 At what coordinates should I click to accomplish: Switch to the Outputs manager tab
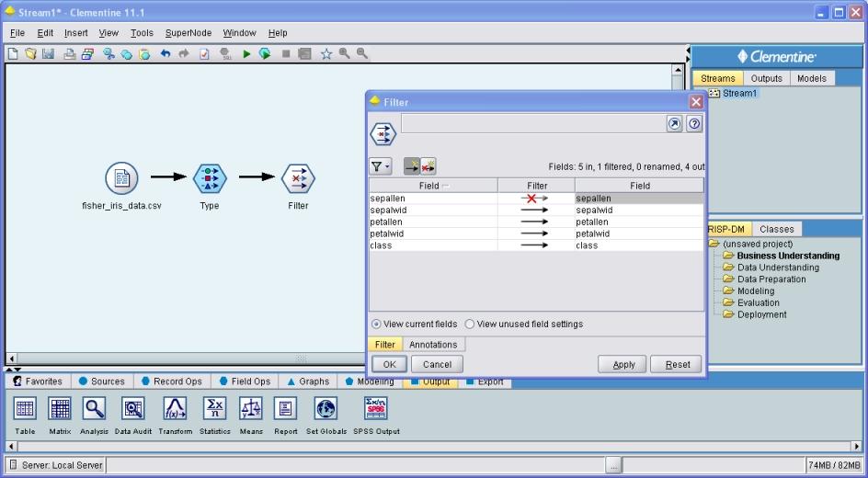[x=767, y=78]
